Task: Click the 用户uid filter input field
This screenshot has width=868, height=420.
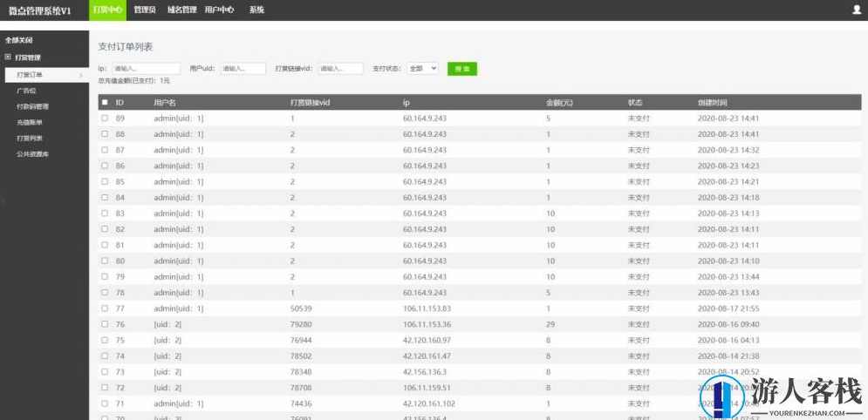Action: [x=243, y=68]
